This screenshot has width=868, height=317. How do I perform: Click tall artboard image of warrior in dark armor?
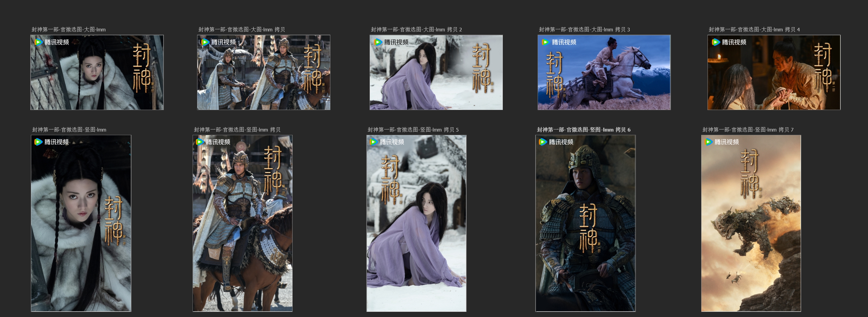coord(585,223)
